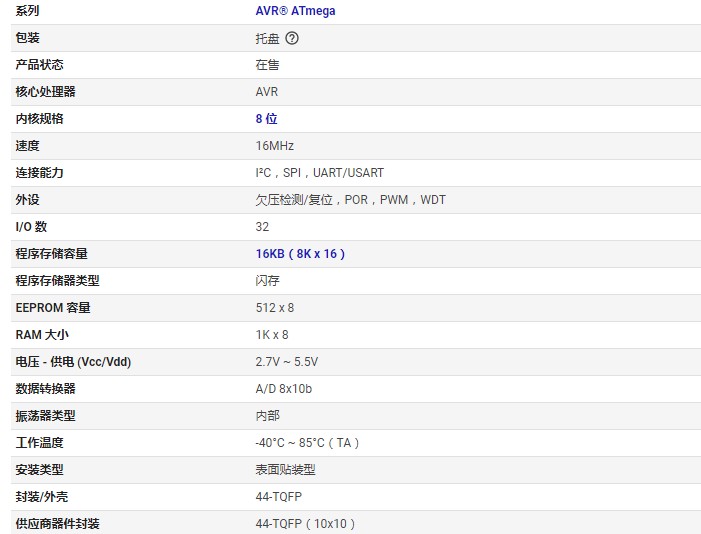The height and width of the screenshot is (534, 701).
Task: Click the 程序存储容量 row label
Action: click(x=51, y=254)
